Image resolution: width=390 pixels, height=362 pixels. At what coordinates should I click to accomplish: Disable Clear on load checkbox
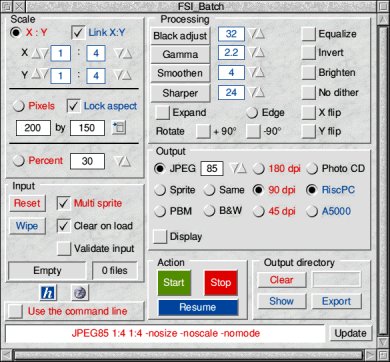click(64, 226)
